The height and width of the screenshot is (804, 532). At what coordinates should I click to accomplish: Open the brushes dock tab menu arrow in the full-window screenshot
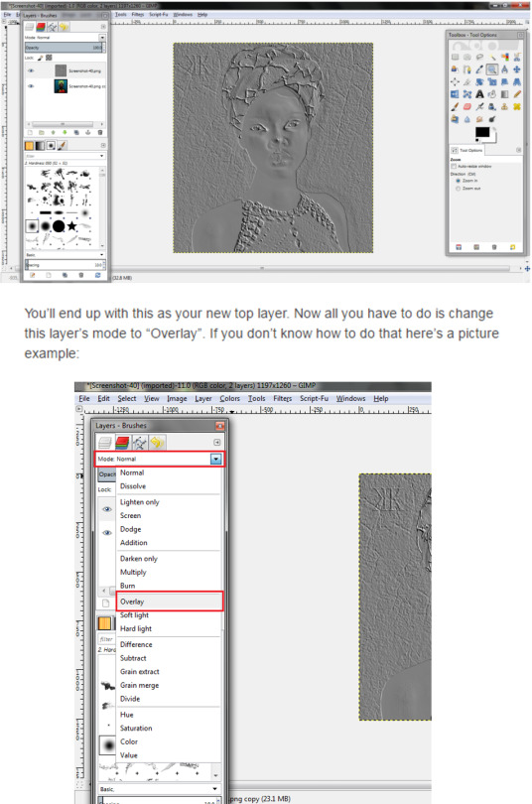(x=103, y=146)
